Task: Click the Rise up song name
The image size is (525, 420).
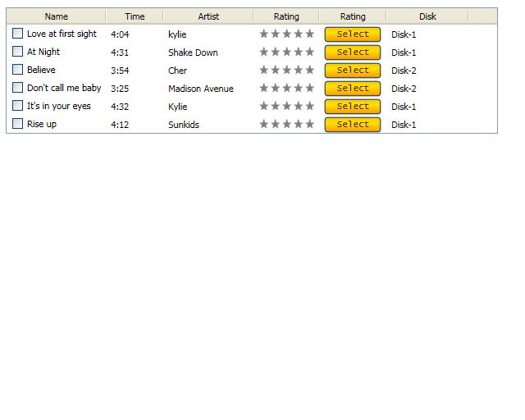Action: tap(42, 125)
